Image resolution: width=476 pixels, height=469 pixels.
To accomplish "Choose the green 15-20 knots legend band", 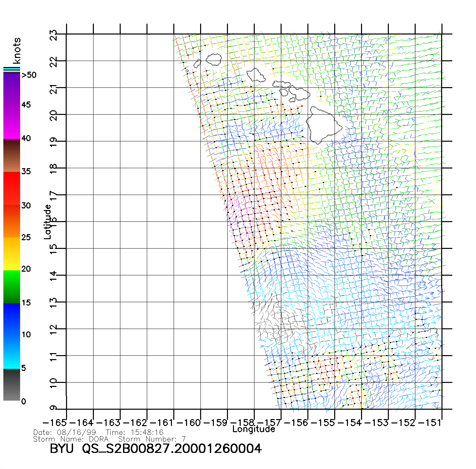I will [12, 286].
